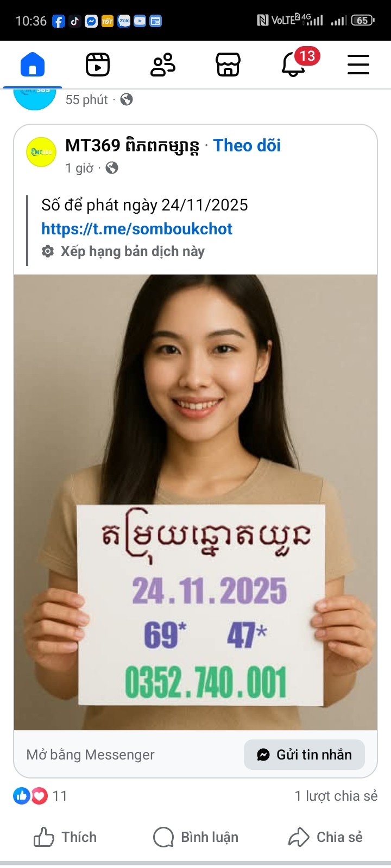Tap the MT369 page profile picture
Viewport: 391px width, 868px height.
(41, 152)
